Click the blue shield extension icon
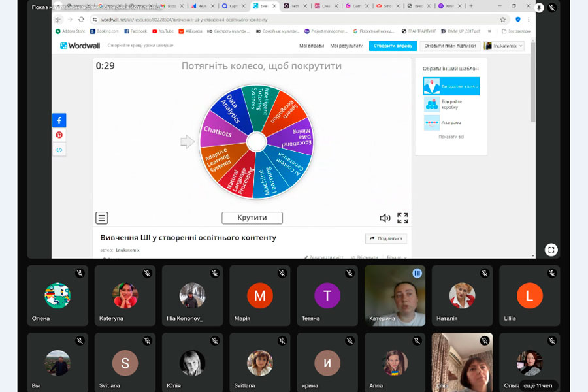 click(518, 20)
